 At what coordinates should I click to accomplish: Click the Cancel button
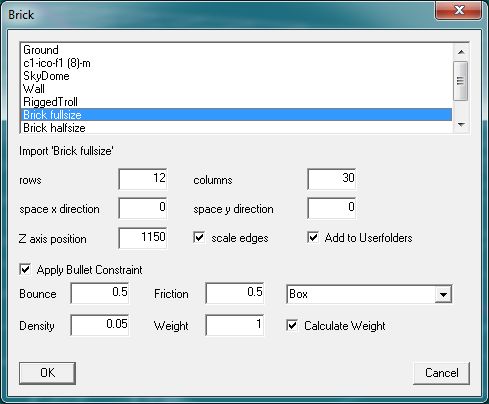(x=441, y=373)
